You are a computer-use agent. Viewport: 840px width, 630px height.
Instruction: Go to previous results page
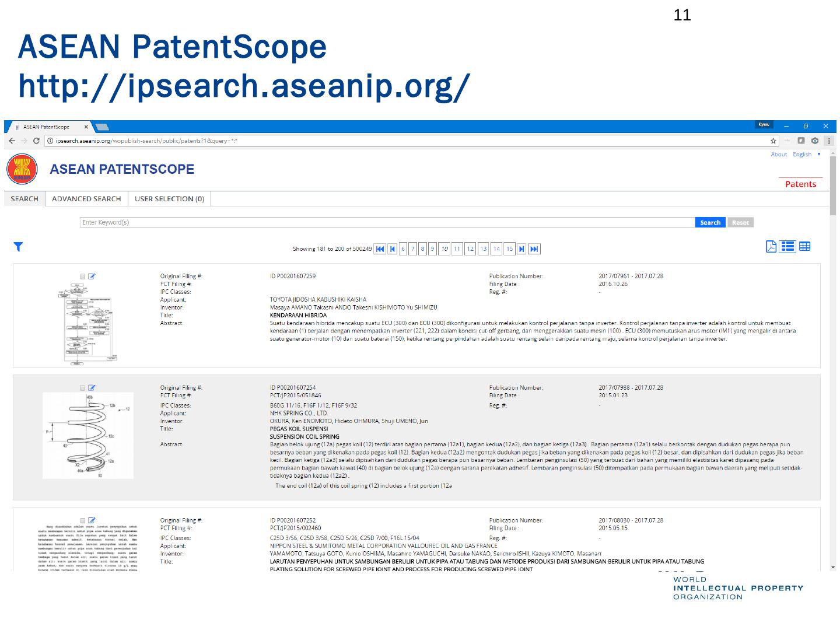pyautogui.click(x=393, y=249)
